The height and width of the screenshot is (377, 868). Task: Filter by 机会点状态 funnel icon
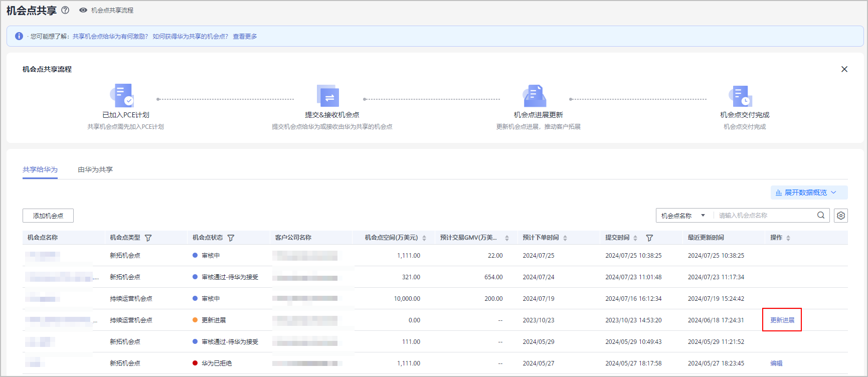tap(231, 238)
